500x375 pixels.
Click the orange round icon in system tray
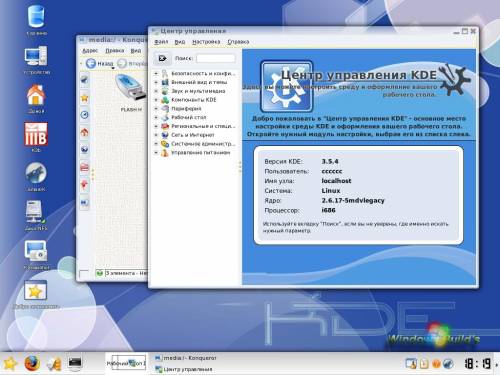436,363
